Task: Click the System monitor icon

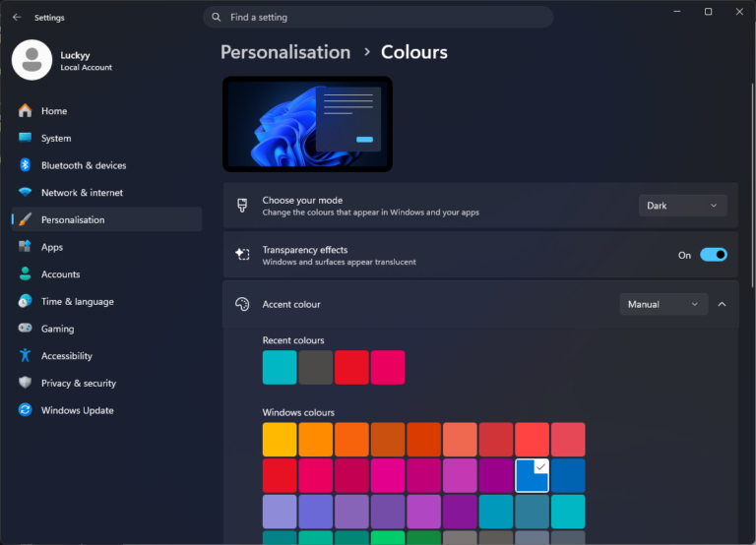Action: pos(25,138)
